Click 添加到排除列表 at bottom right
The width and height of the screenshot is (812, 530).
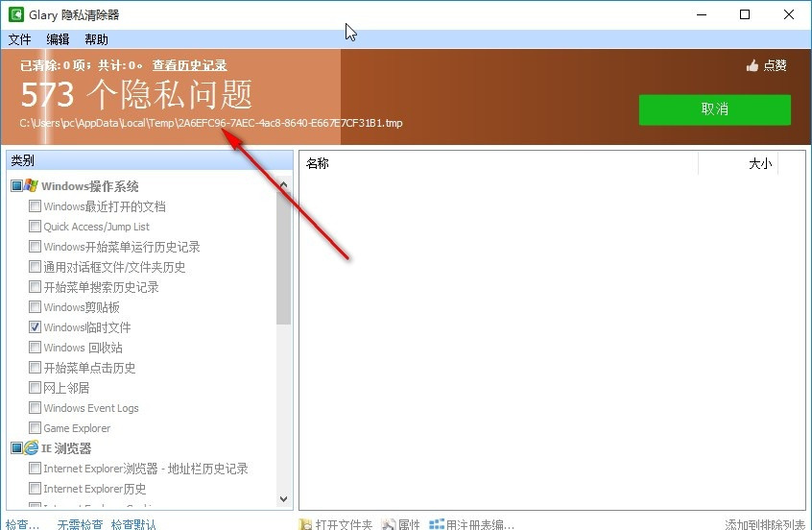pos(765,524)
